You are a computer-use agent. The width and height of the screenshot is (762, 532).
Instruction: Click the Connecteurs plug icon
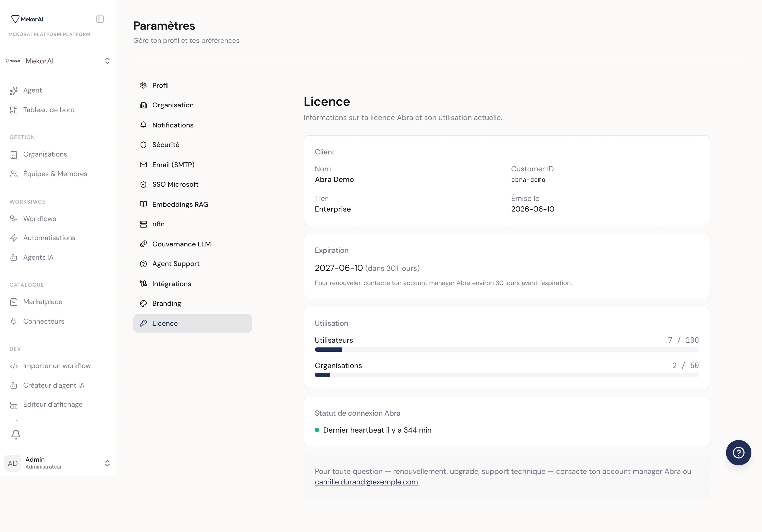(x=13, y=321)
